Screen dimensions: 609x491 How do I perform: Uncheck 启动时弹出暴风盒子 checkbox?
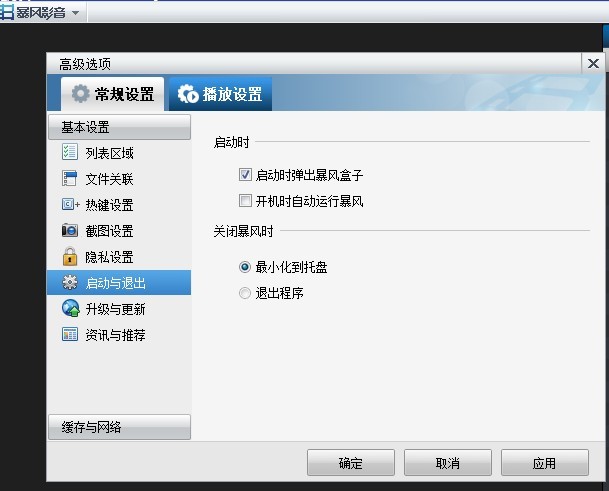pyautogui.click(x=245, y=175)
